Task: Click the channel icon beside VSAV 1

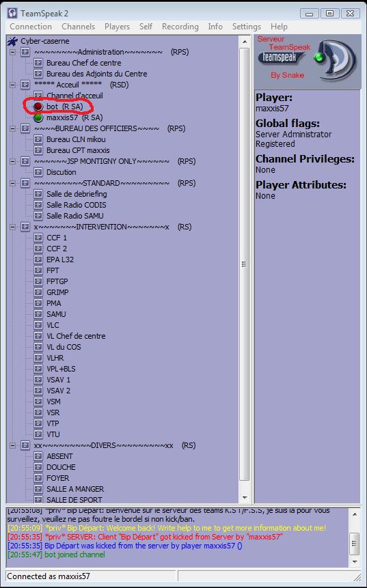Action: (x=38, y=380)
